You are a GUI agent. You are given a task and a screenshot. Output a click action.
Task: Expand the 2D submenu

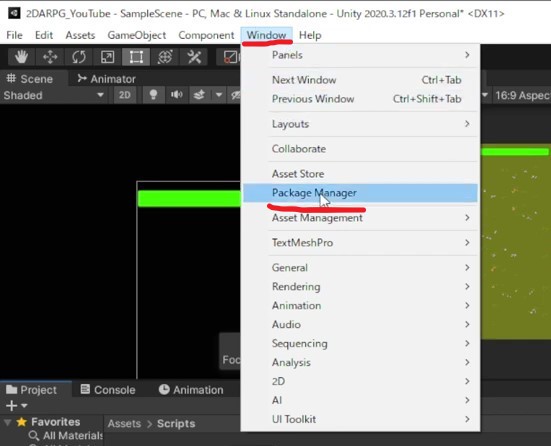[360, 382]
